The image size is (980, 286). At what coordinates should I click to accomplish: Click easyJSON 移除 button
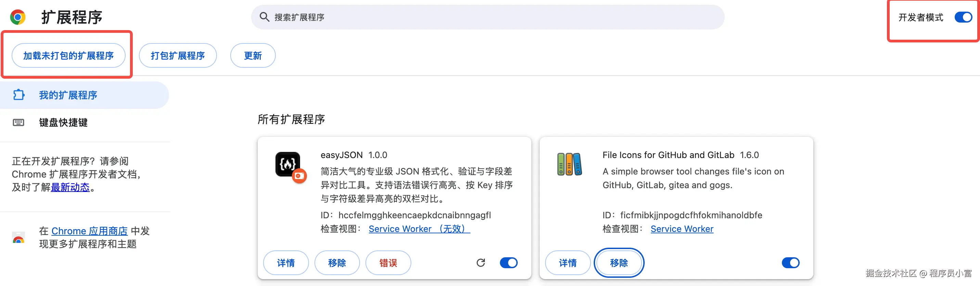tap(337, 263)
